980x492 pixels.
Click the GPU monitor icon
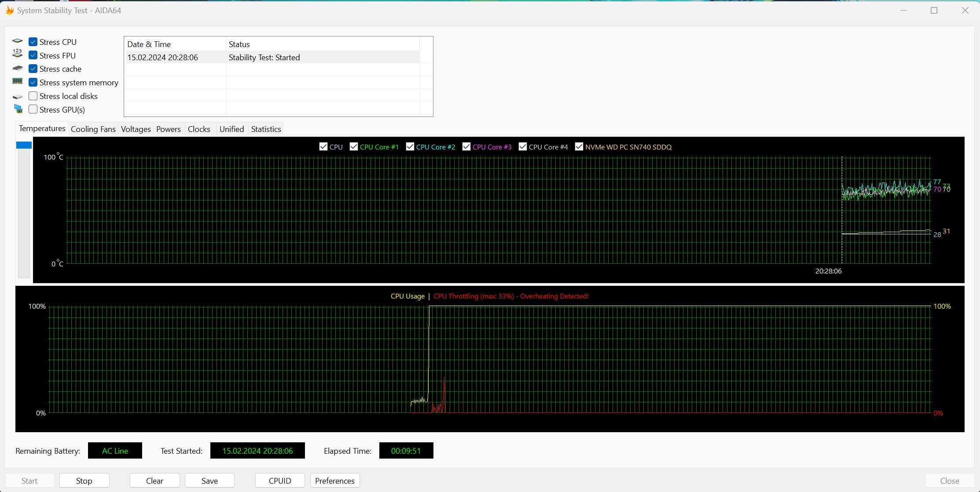pos(18,109)
